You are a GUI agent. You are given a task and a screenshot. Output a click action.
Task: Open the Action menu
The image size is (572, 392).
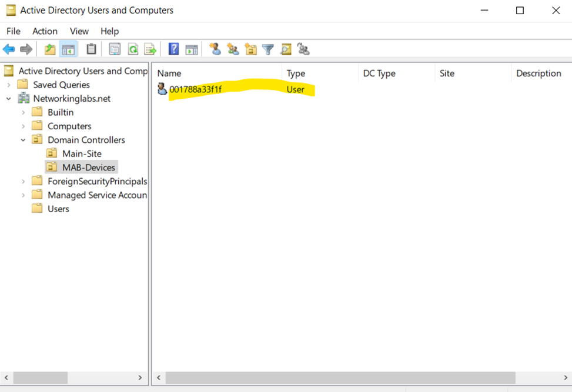coord(45,31)
